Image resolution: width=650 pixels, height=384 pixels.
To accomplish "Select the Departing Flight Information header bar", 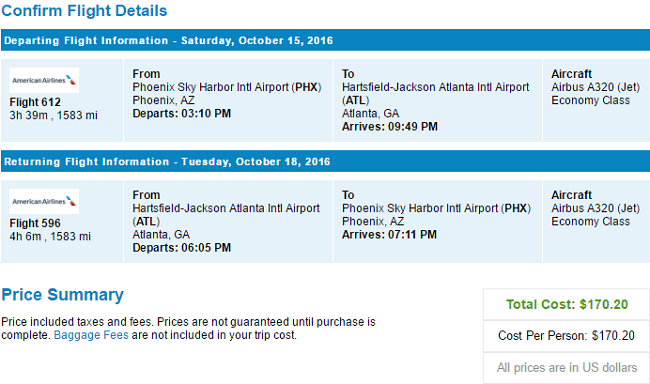I will click(325, 40).
